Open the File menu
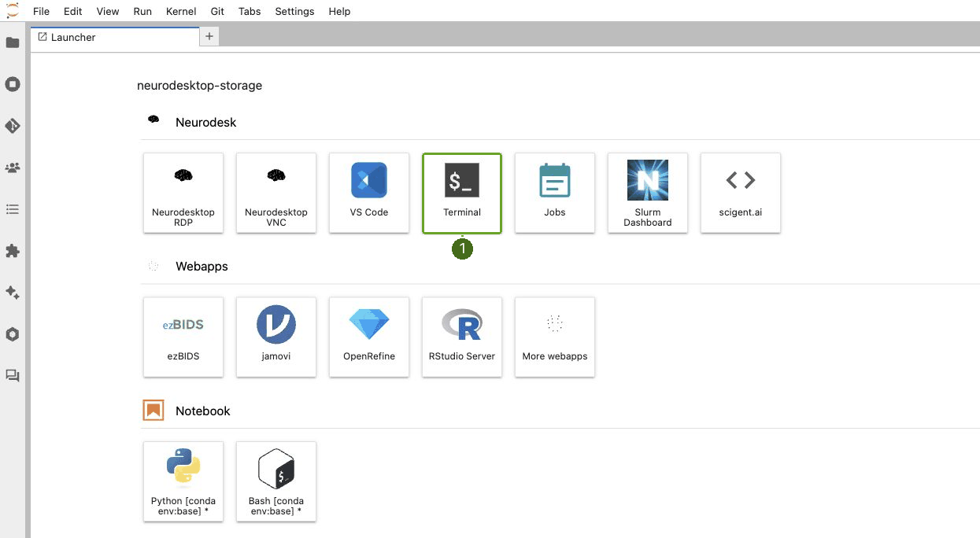The height and width of the screenshot is (538, 980). tap(41, 11)
